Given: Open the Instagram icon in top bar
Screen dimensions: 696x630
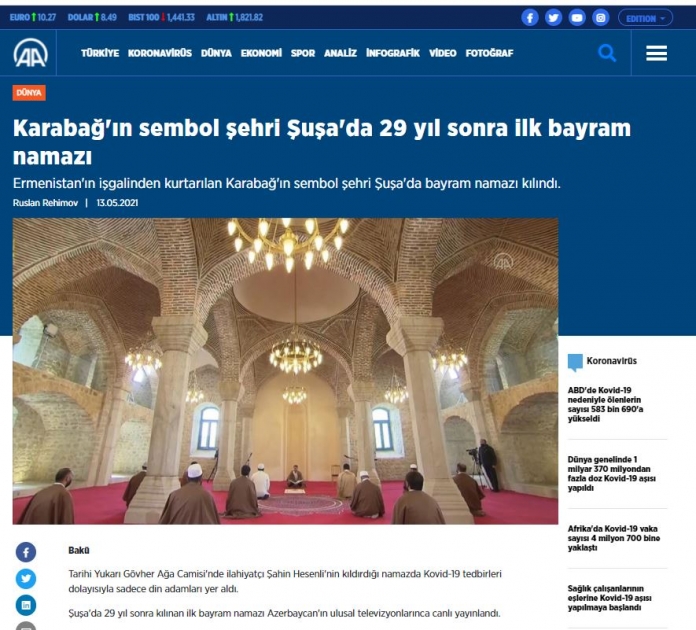Looking at the screenshot, I should click(x=600, y=18).
